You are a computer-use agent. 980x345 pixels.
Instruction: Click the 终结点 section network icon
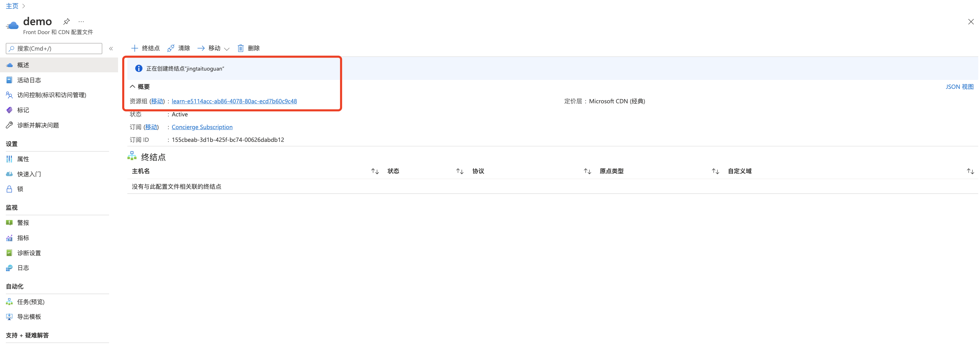[132, 156]
